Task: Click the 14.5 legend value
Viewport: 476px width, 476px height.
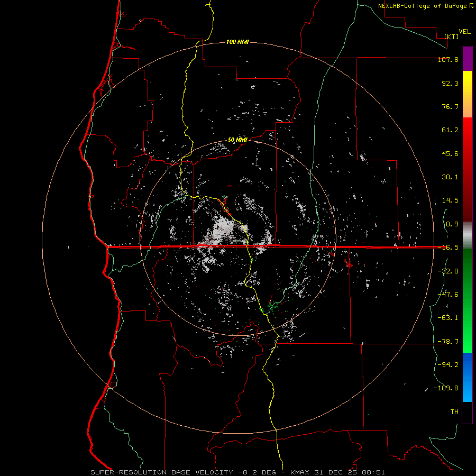Action: coord(450,200)
